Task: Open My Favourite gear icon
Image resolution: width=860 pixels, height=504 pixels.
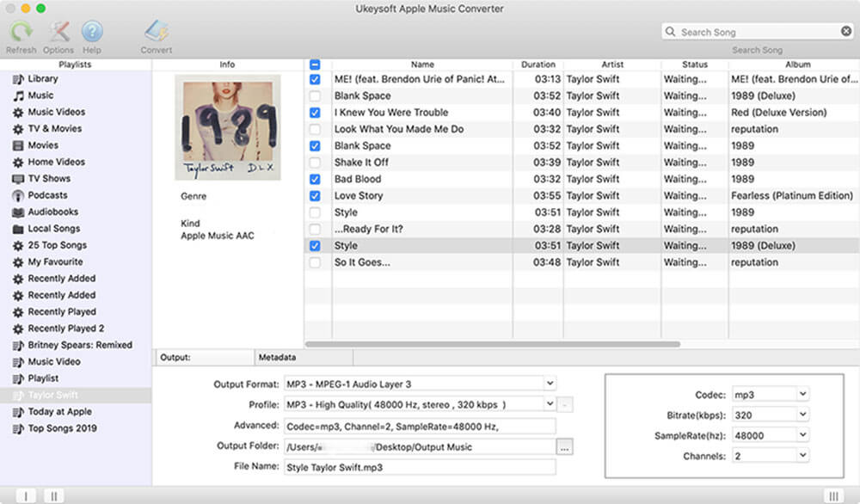Action: (x=18, y=262)
